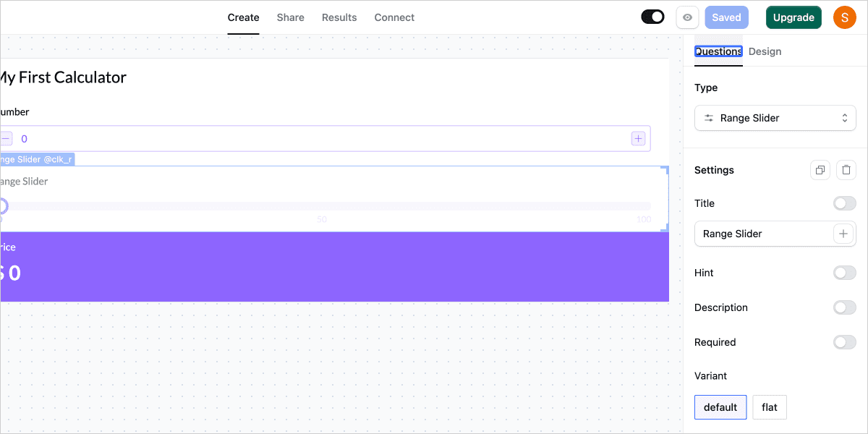
Task: Click the slider max label 100
Action: [x=644, y=220]
